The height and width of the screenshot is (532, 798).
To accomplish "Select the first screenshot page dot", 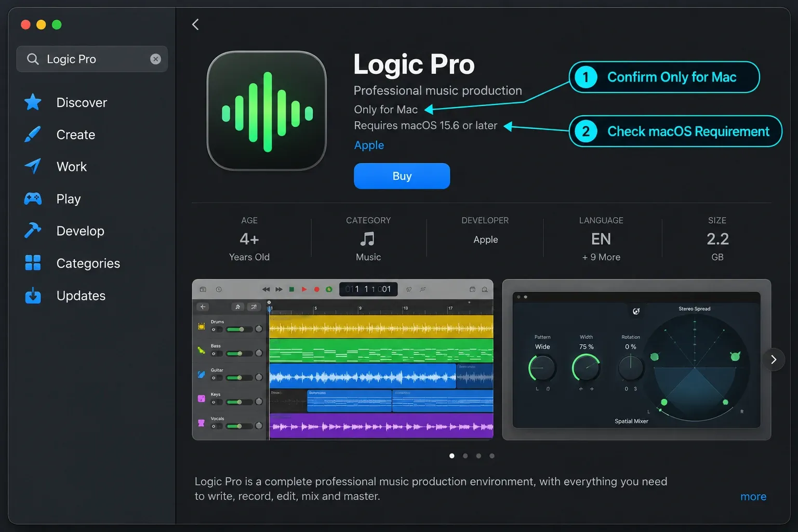I will click(x=452, y=456).
